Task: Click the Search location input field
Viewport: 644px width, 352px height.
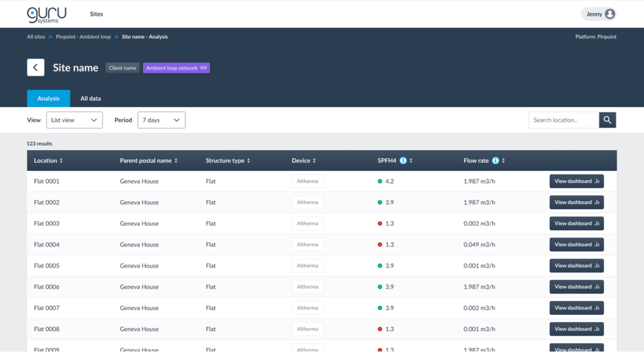Action: [564, 120]
